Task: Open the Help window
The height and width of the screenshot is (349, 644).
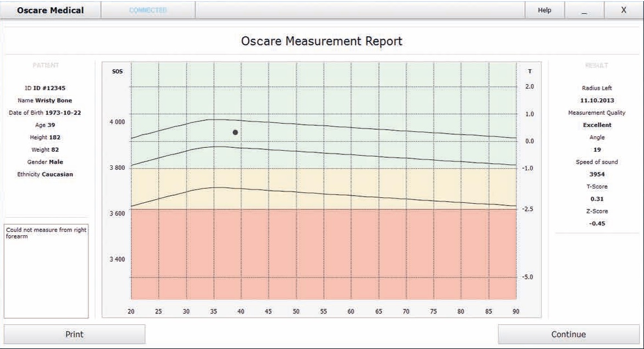Action: (544, 10)
